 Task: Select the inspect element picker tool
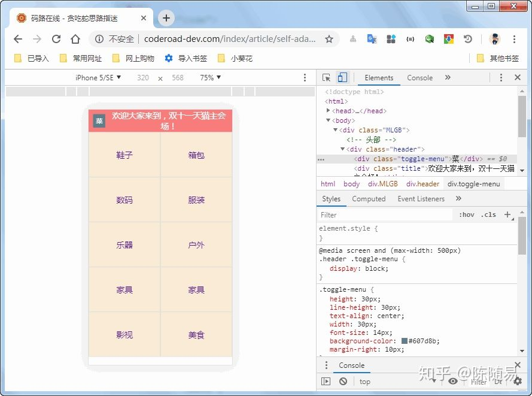click(x=326, y=78)
